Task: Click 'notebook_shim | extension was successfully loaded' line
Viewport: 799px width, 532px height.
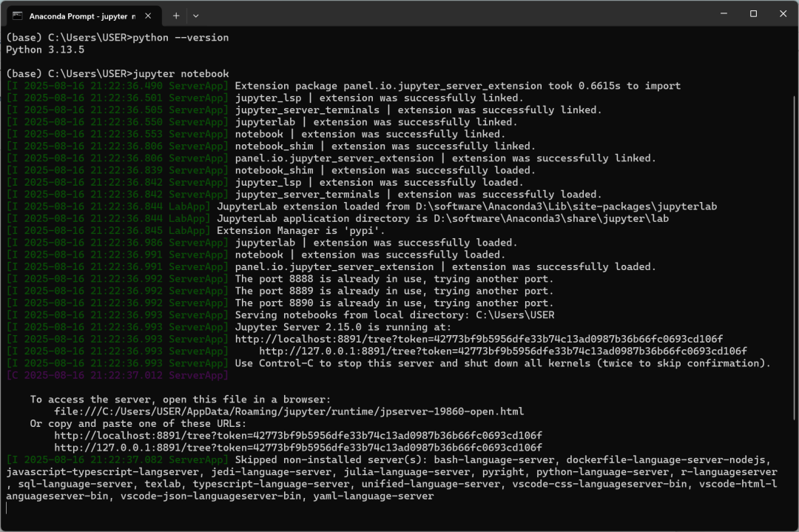Action: [x=385, y=171]
